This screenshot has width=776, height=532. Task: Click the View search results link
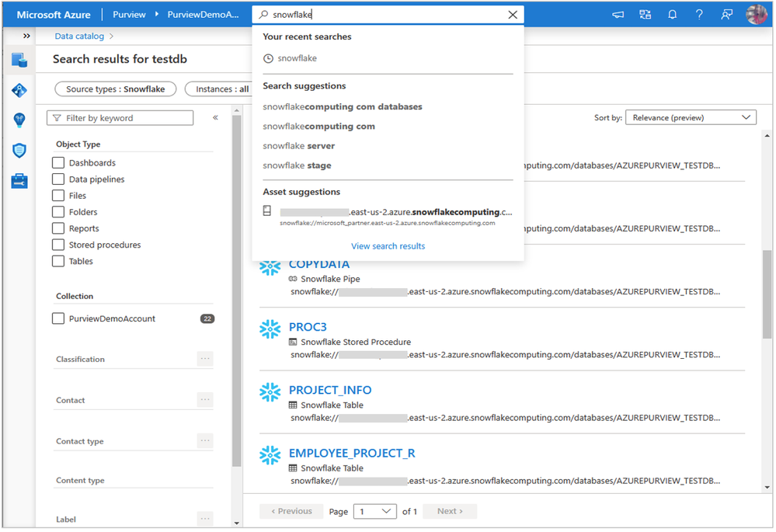pyautogui.click(x=388, y=246)
